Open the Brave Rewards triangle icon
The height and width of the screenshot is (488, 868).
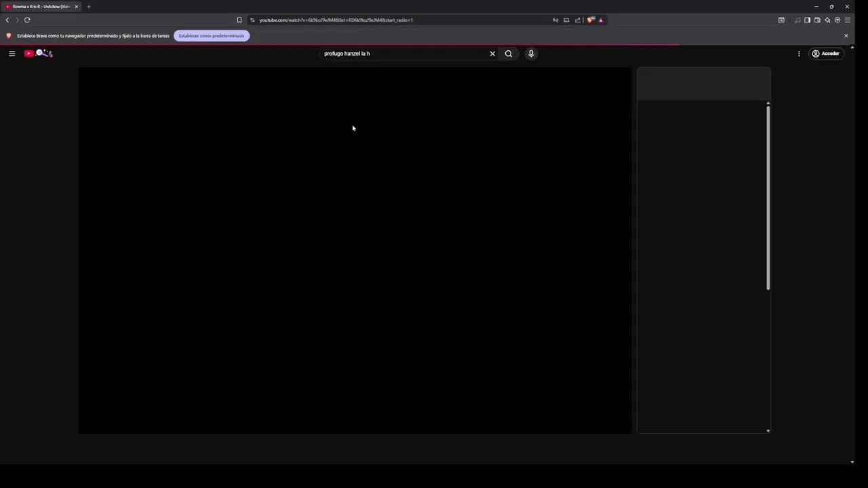click(600, 20)
